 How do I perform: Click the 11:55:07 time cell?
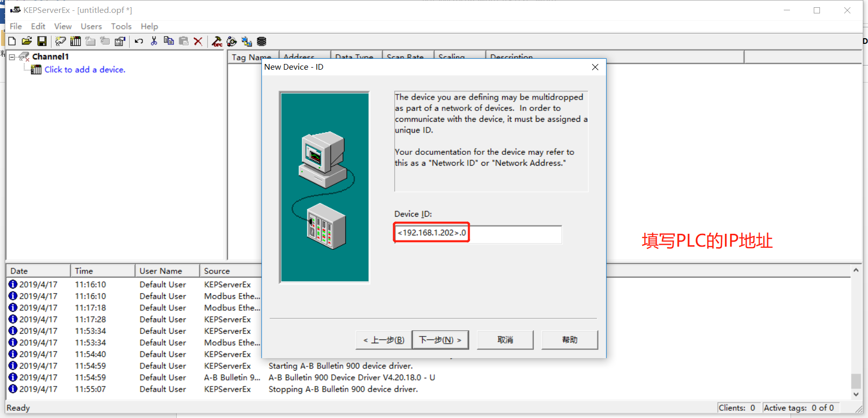point(90,389)
